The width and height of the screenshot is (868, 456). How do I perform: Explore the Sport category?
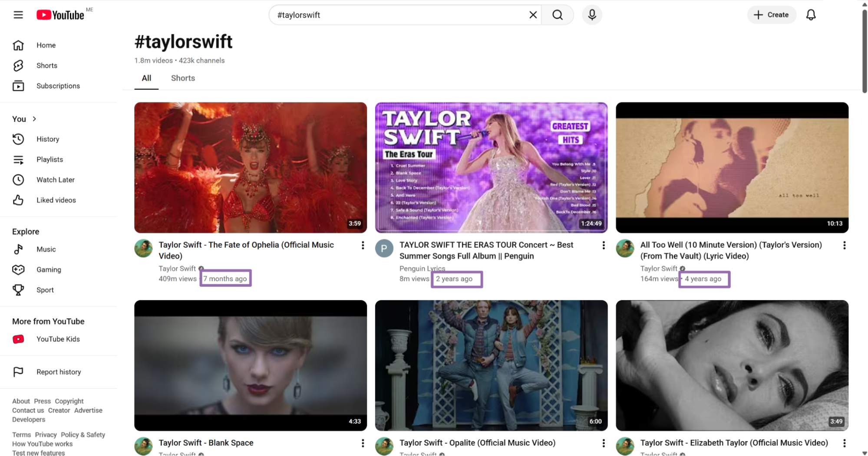pos(59,290)
